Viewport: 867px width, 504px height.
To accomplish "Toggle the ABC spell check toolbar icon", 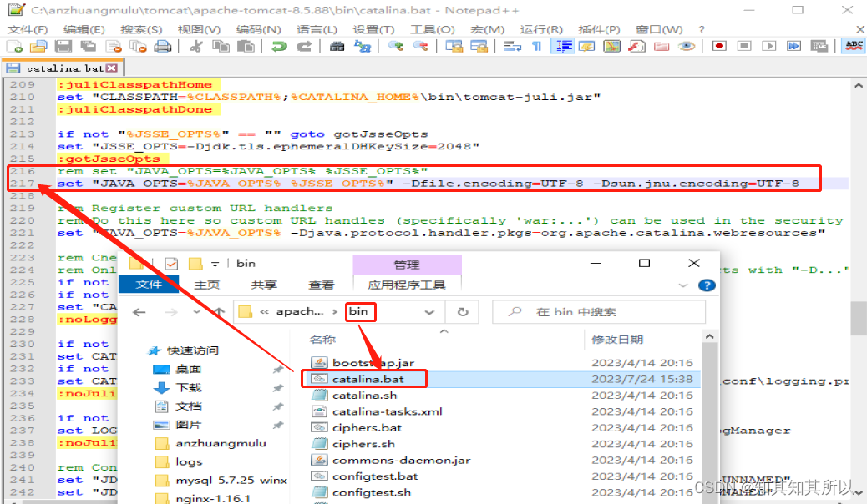I will 854,47.
